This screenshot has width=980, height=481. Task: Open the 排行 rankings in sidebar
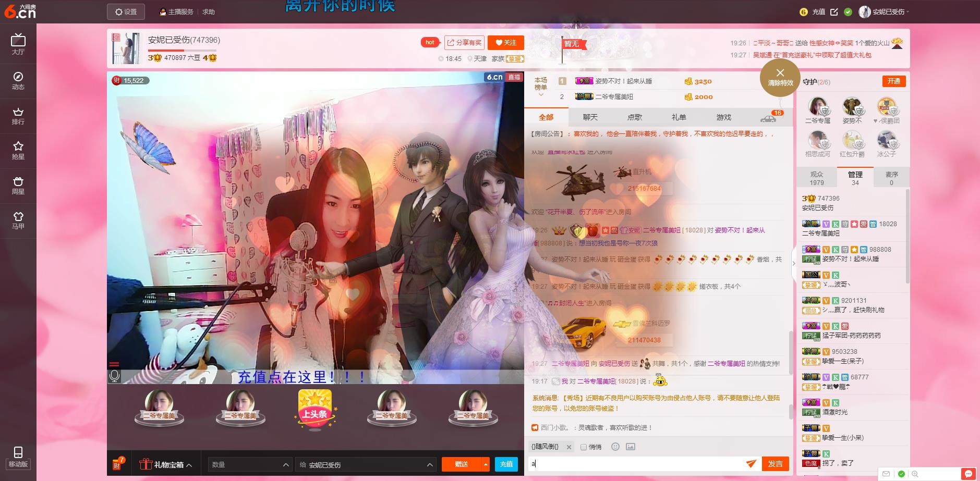[x=18, y=116]
